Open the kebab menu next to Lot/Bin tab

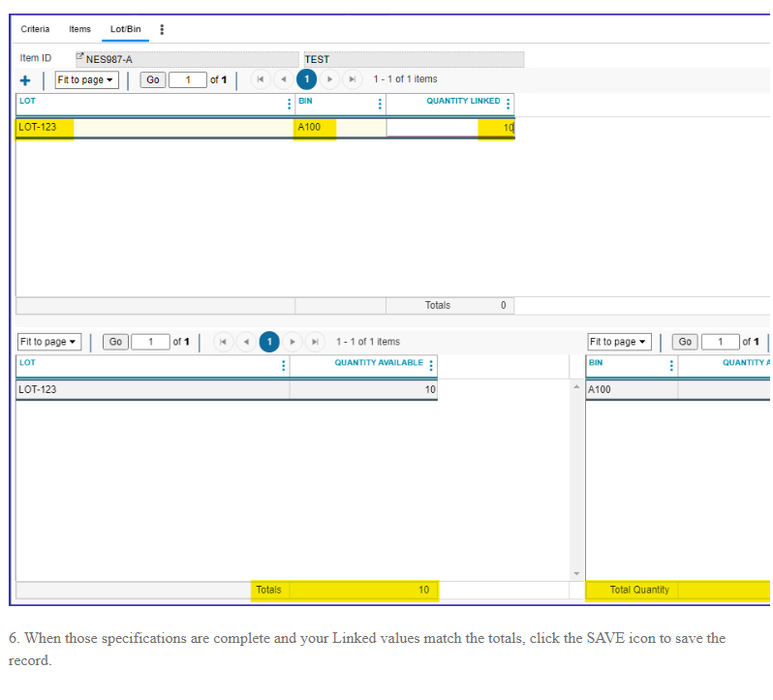pyautogui.click(x=161, y=30)
